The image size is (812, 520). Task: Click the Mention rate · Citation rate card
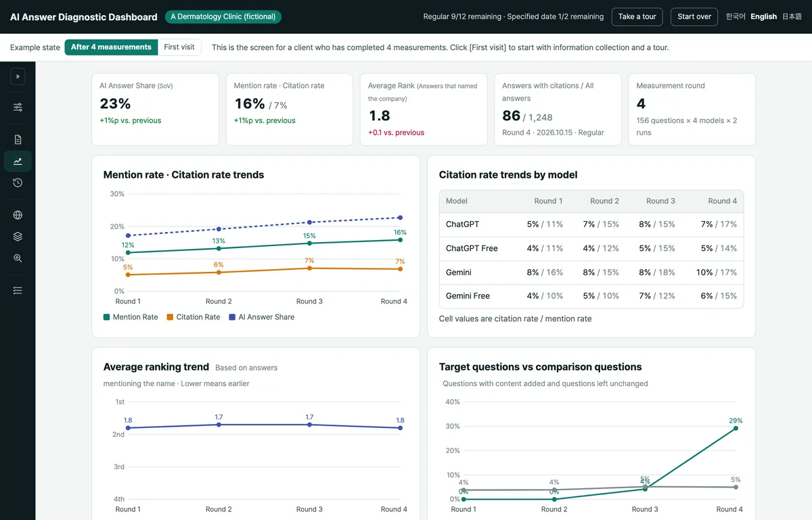[290, 110]
